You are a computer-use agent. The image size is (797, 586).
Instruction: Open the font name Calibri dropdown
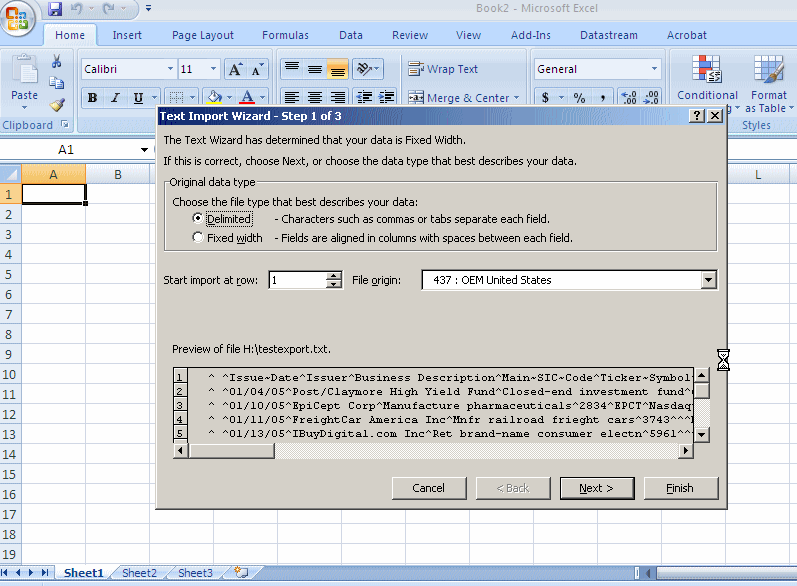[x=170, y=69]
